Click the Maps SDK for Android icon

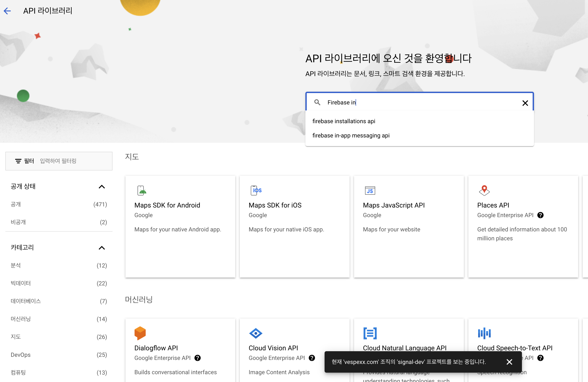(142, 190)
